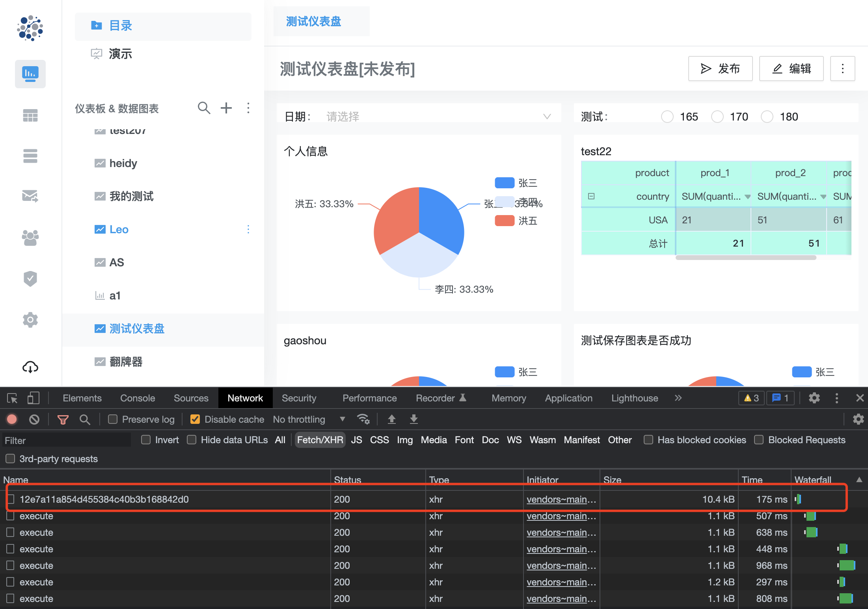Image resolution: width=868 pixels, height=609 pixels.
Task: Click the network throttling WiFi icon
Action: 363,419
